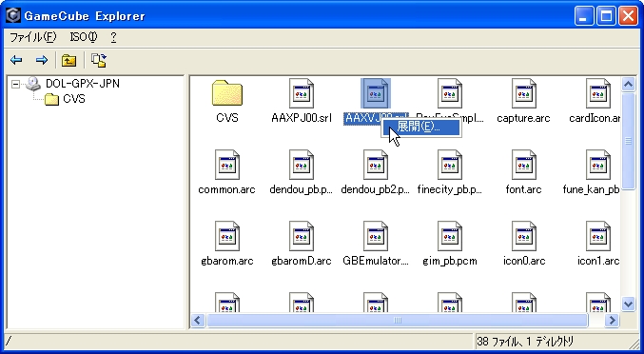Click the icon0.arc file name label

[x=524, y=261]
